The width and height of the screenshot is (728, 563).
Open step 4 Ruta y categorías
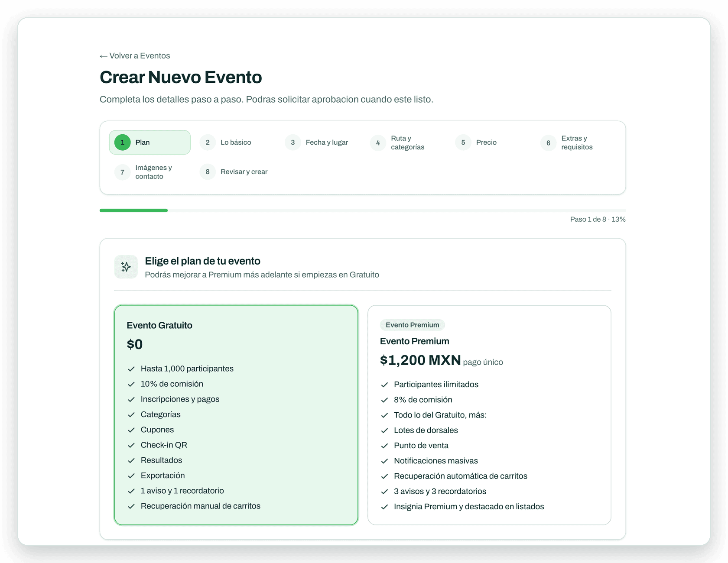pos(405,142)
